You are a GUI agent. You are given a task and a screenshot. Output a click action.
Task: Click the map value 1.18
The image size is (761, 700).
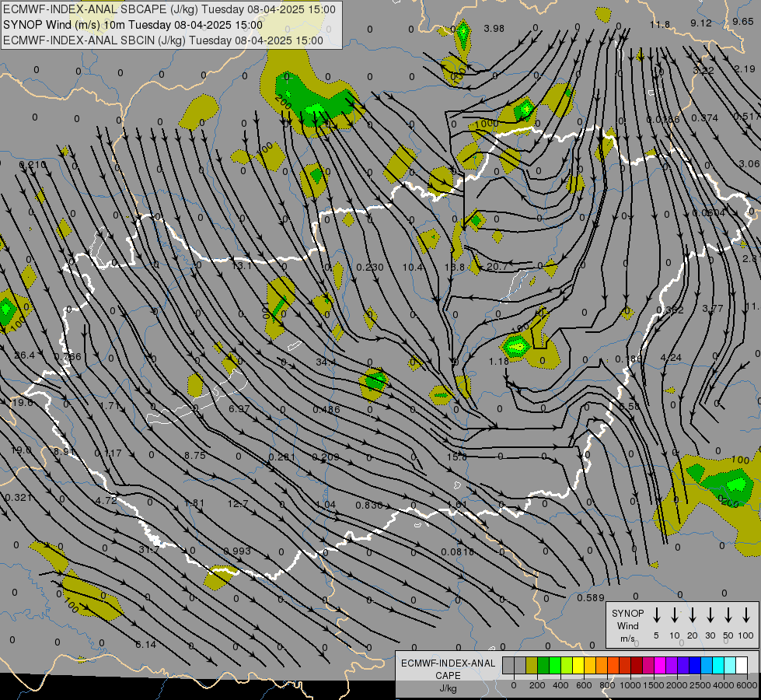499,362
